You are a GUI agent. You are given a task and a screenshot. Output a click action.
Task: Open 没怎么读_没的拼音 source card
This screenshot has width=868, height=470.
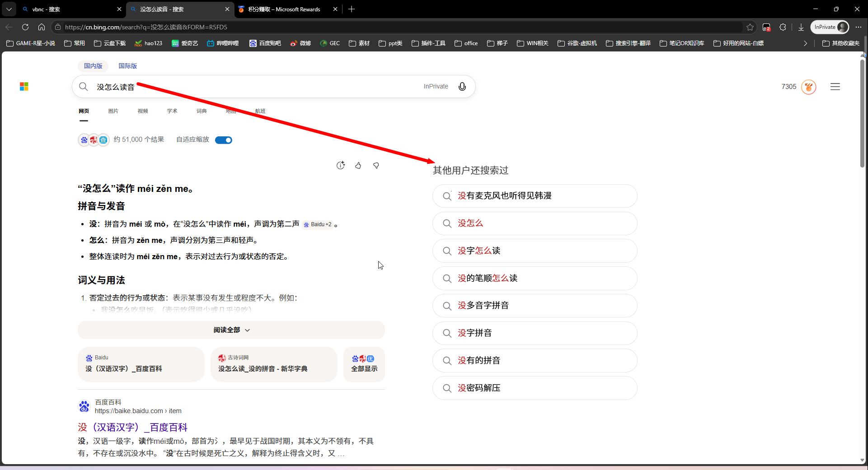pyautogui.click(x=274, y=364)
